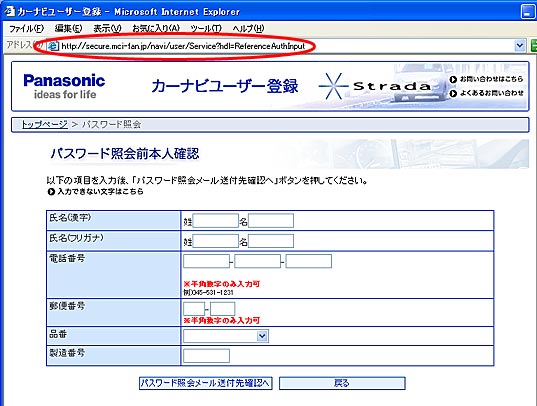This screenshot has height=406, width=537.
Task: Click the 製造番号 input field
Action: coord(206,356)
